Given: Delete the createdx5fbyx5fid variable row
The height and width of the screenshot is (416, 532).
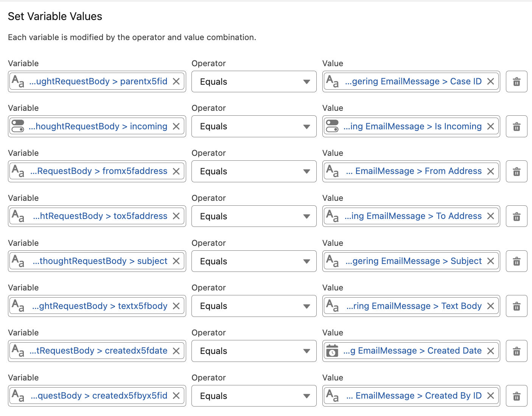Looking at the screenshot, I should click(516, 396).
